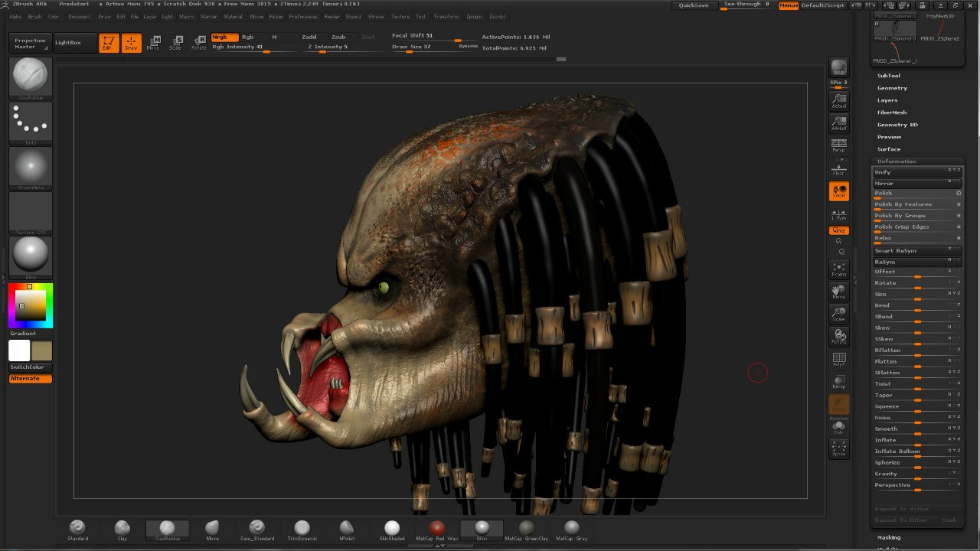Apply the MatCap Red Wax material
The image size is (980, 551).
point(436,530)
